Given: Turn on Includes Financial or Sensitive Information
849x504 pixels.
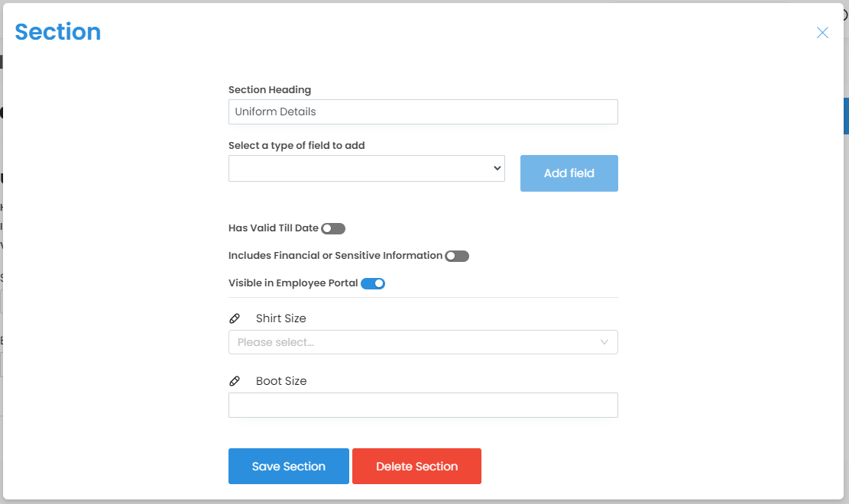Looking at the screenshot, I should 457,256.
